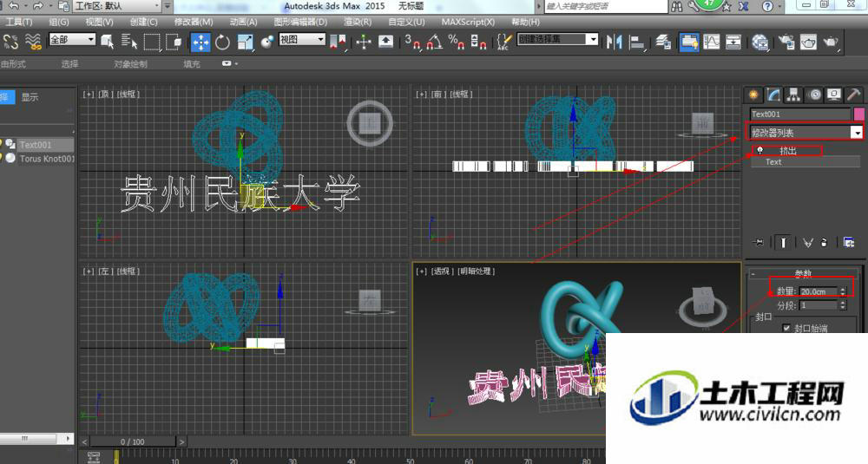This screenshot has height=464, width=868.
Task: Select Torus Knot001 in scene explorer
Action: [47, 158]
